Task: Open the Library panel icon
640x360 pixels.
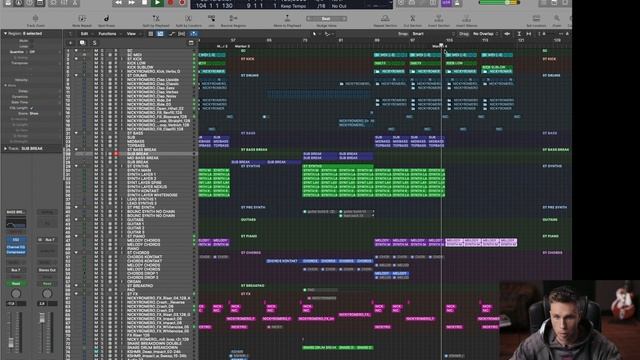Action: point(8,3)
